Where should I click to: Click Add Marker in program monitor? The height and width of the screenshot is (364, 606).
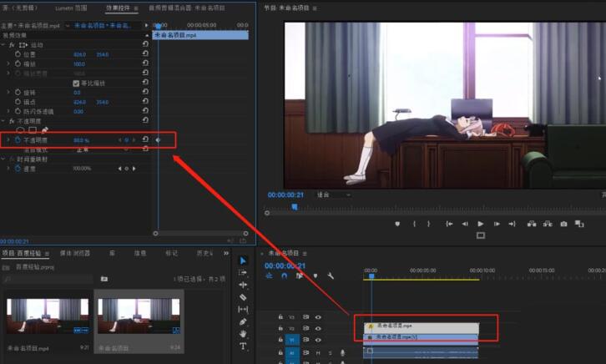(x=397, y=224)
